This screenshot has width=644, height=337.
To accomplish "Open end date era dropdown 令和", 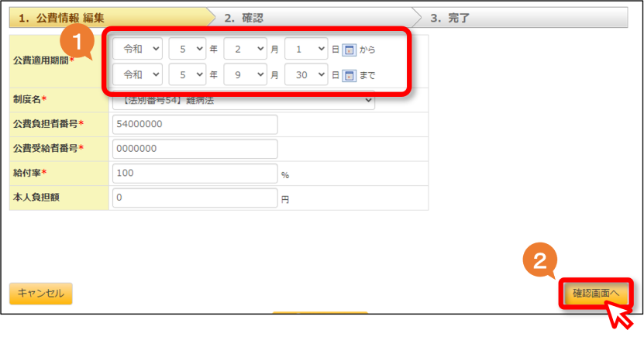I will tap(138, 74).
